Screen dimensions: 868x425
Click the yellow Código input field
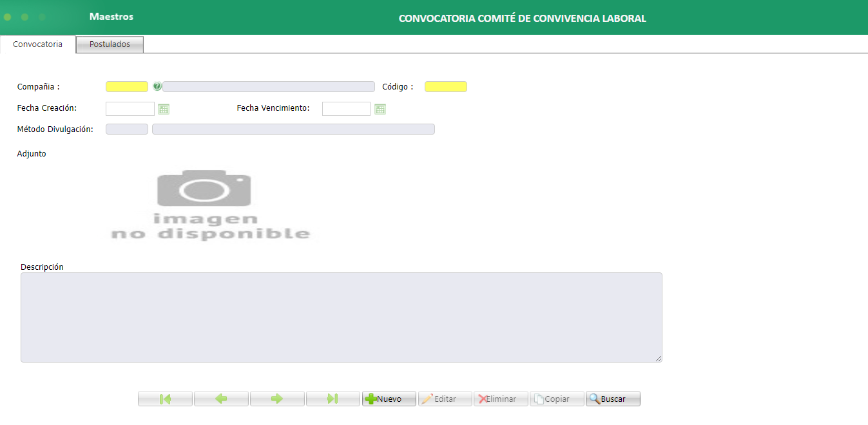click(445, 86)
